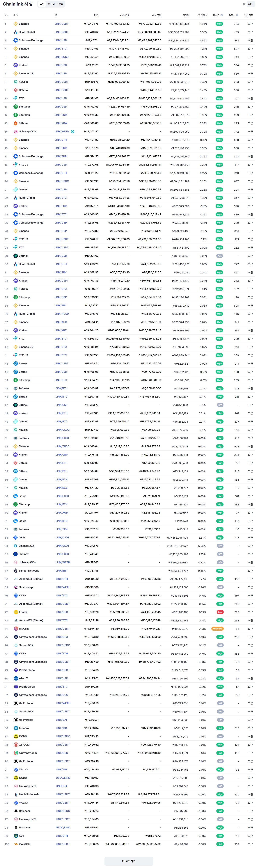Sort by the 업데이트 column header

pyautogui.click(x=249, y=15)
